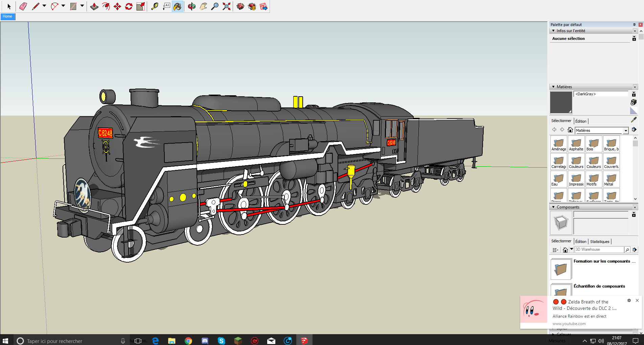The image size is (644, 345).
Task: Toggle the secondary selection pane in Matières
Action: (634, 94)
